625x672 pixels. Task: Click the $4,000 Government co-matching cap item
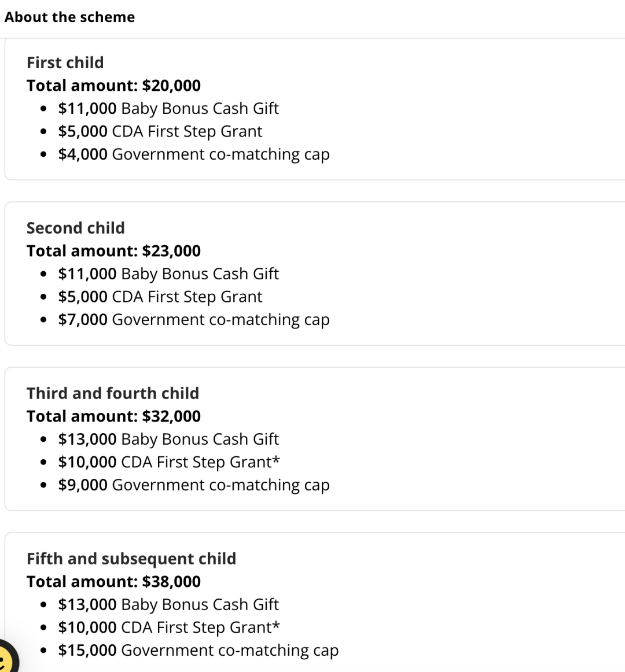(x=194, y=154)
